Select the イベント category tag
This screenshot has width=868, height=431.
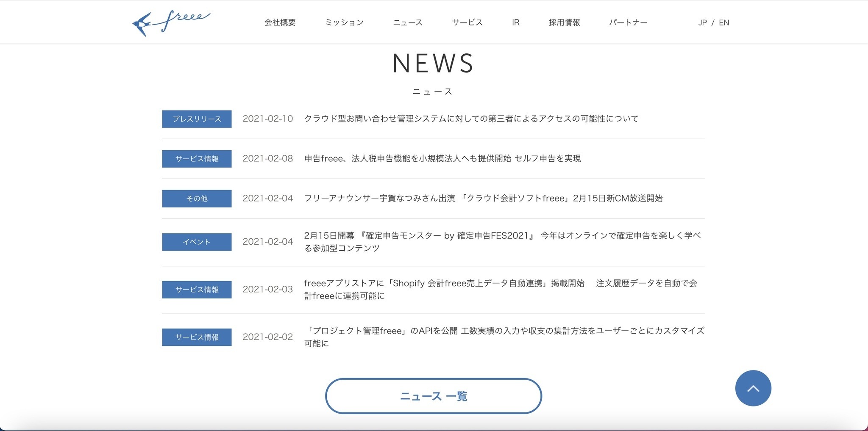(197, 242)
